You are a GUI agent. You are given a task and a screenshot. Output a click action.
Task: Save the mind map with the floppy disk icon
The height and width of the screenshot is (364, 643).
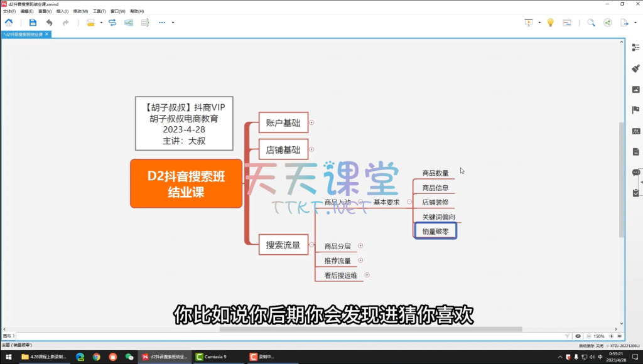(33, 23)
